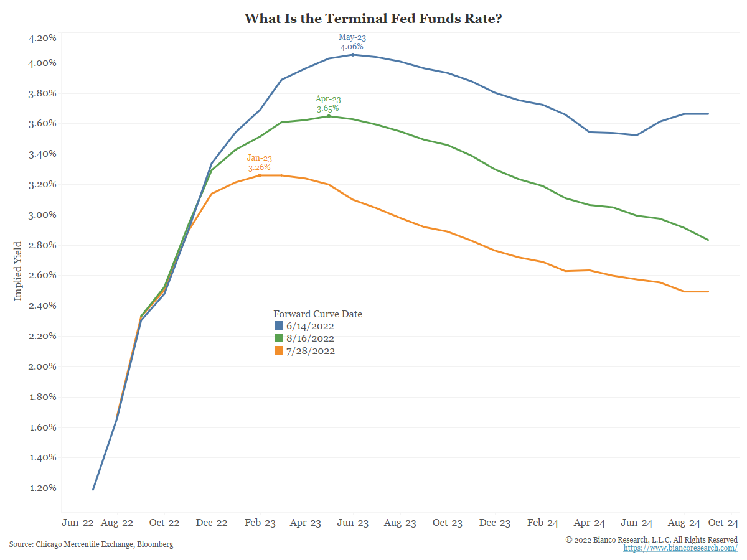The width and height of the screenshot is (747, 560).
Task: Select the 4.06% data label
Action: 352,47
